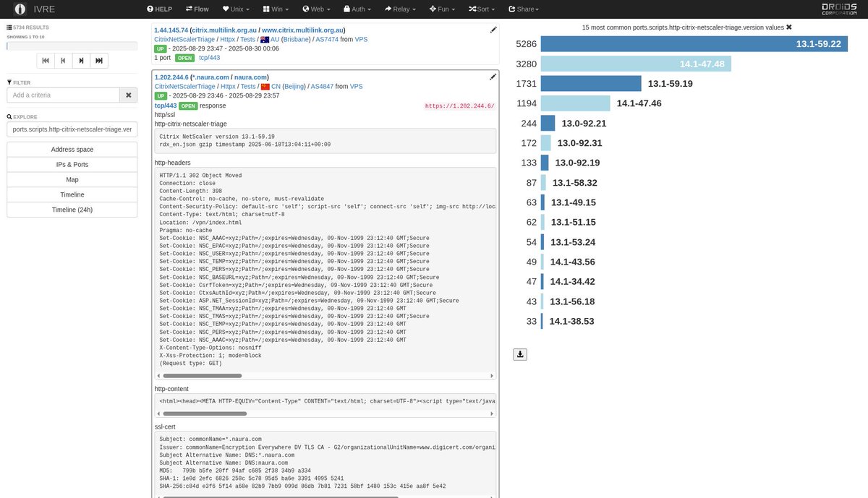The height and width of the screenshot is (498, 868).
Task: Go to next results page
Action: pyautogui.click(x=81, y=61)
